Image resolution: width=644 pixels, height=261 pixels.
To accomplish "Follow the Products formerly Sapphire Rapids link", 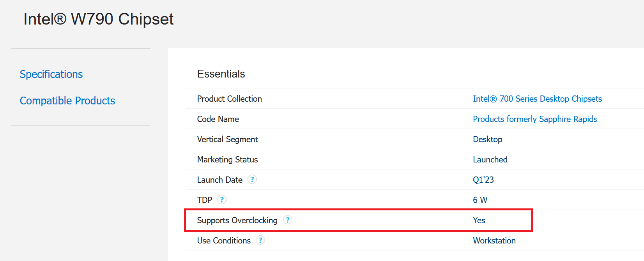I will click(x=535, y=119).
